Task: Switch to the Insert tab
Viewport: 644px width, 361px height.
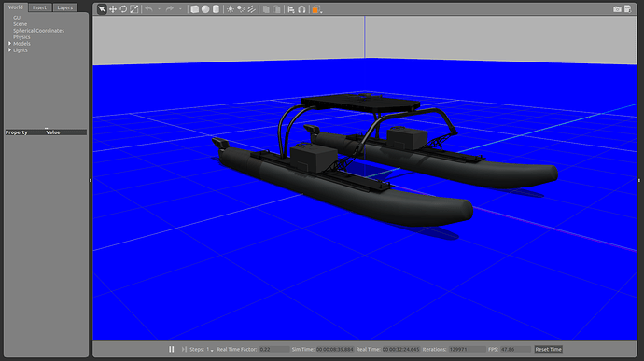Action: click(x=39, y=7)
